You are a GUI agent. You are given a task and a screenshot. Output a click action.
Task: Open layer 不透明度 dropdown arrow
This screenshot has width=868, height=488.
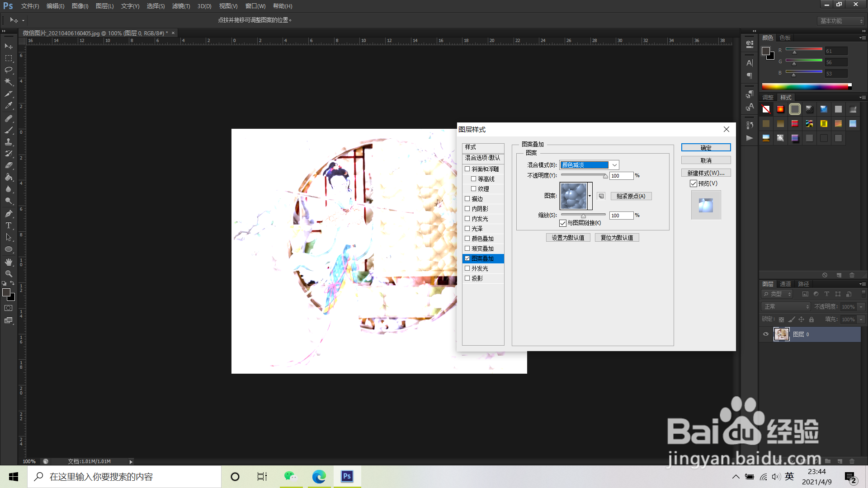coord(861,307)
